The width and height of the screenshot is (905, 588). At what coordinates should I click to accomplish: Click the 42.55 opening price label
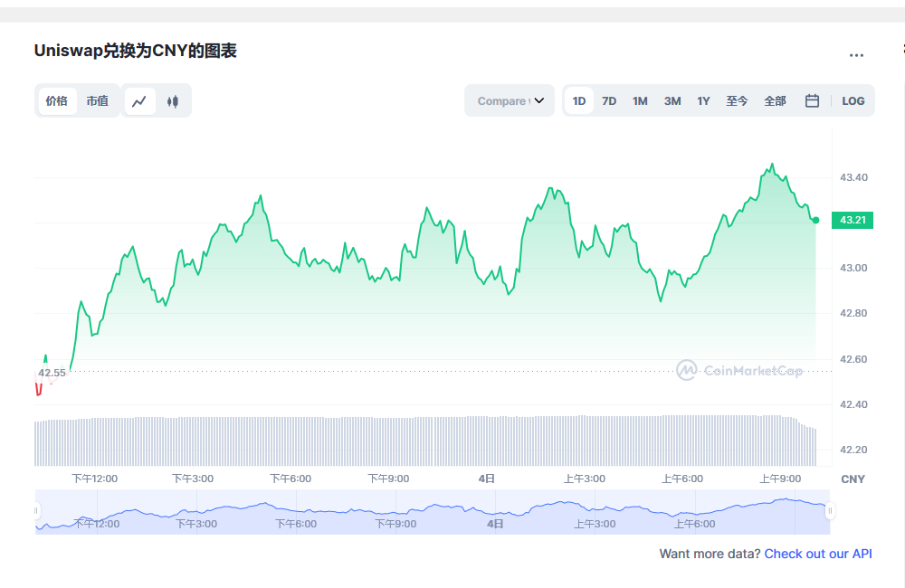(52, 373)
